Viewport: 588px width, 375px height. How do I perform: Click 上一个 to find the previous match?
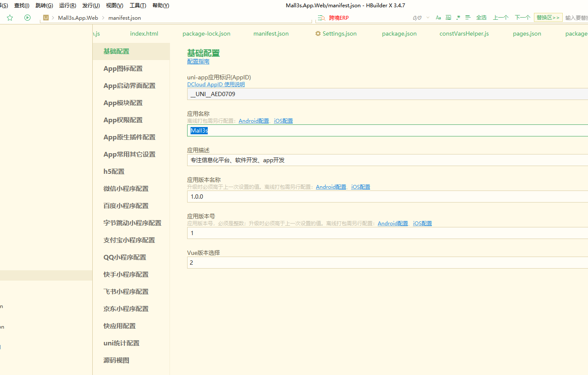point(501,18)
